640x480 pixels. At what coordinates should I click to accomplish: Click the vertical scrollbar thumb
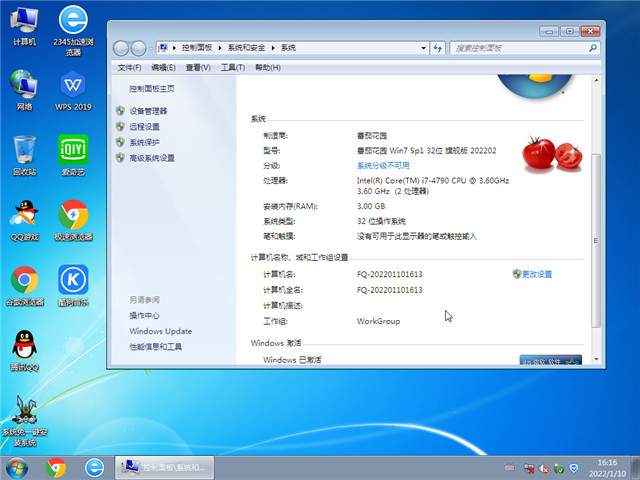click(x=596, y=241)
